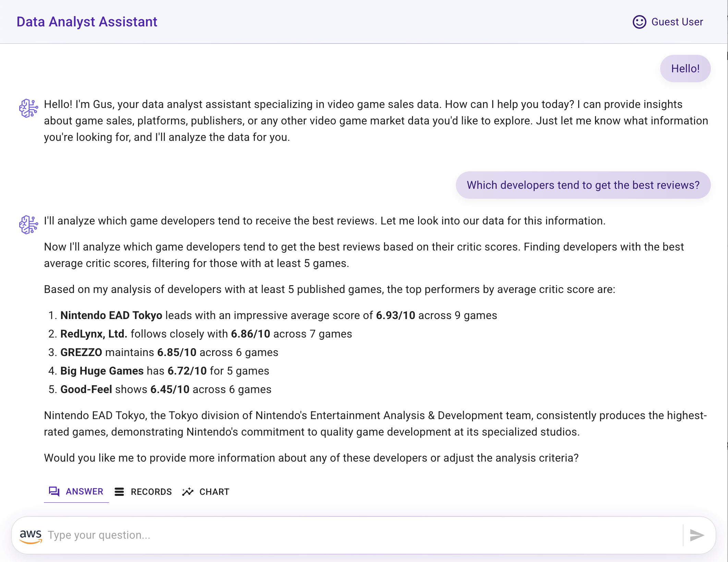Image resolution: width=728 pixels, height=562 pixels.
Task: Click the Chart tab line-graph icon
Action: pos(188,492)
